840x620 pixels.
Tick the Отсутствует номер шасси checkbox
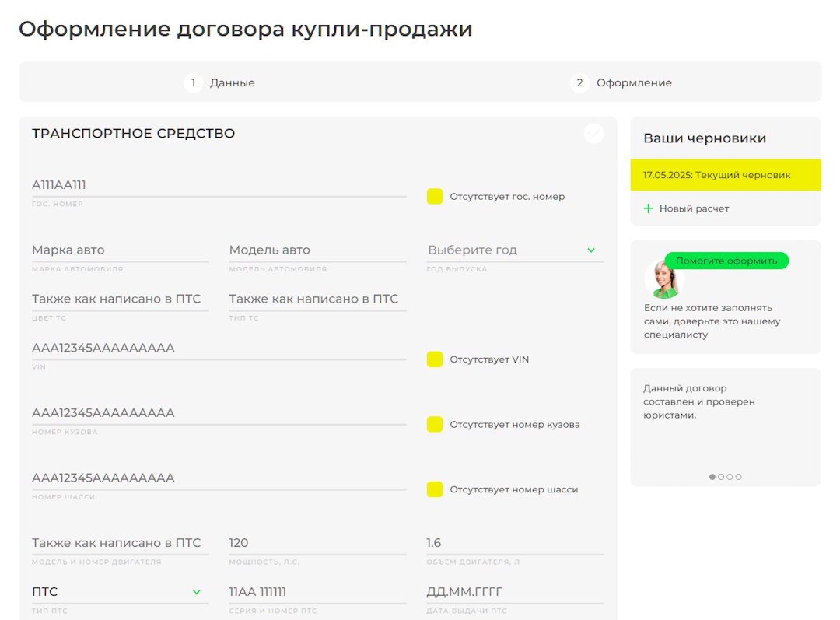point(435,489)
